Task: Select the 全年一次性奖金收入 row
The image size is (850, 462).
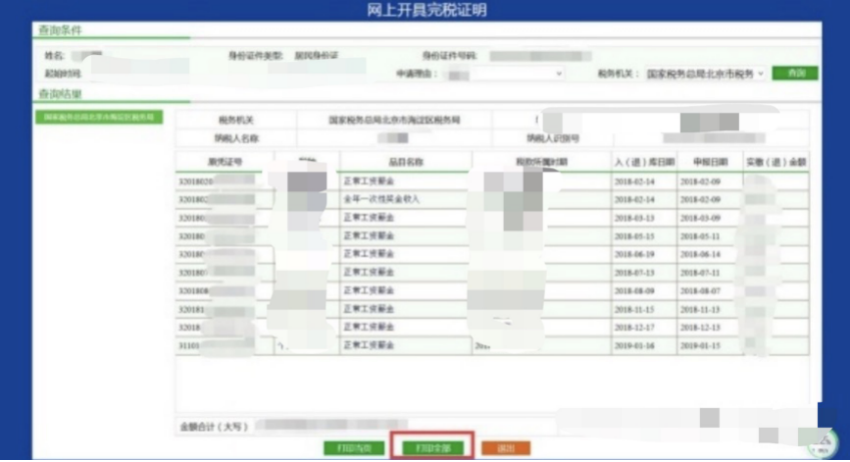Action: (405, 199)
